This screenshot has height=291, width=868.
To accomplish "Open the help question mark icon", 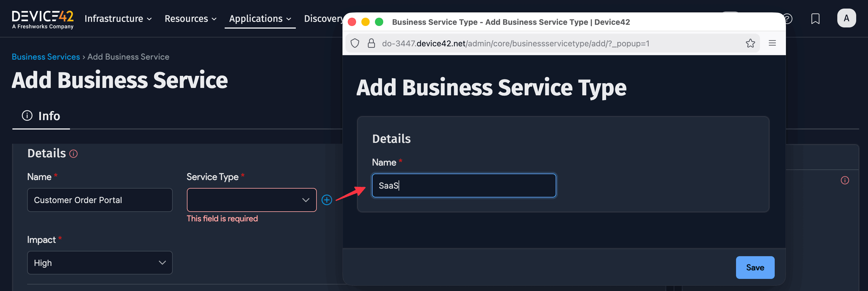I will (788, 19).
